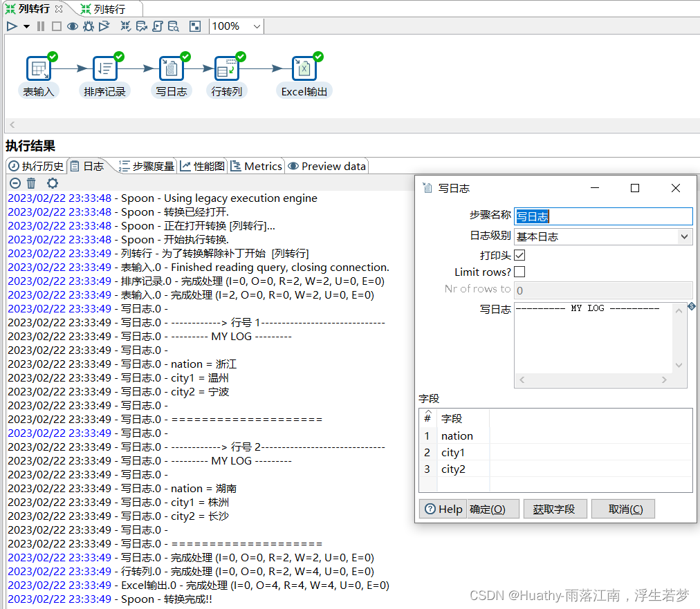
Task: Open the 性能图 tab
Action: click(x=203, y=167)
